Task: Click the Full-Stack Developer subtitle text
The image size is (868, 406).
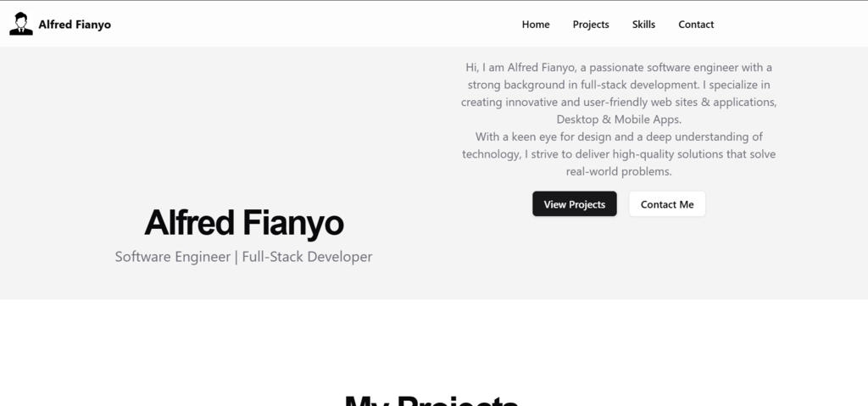Action: (x=307, y=257)
